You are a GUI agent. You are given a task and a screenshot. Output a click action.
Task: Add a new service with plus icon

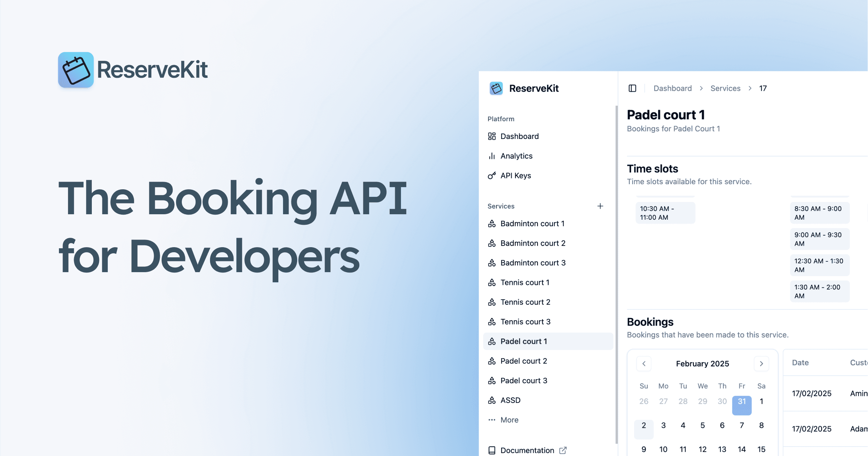click(x=600, y=206)
